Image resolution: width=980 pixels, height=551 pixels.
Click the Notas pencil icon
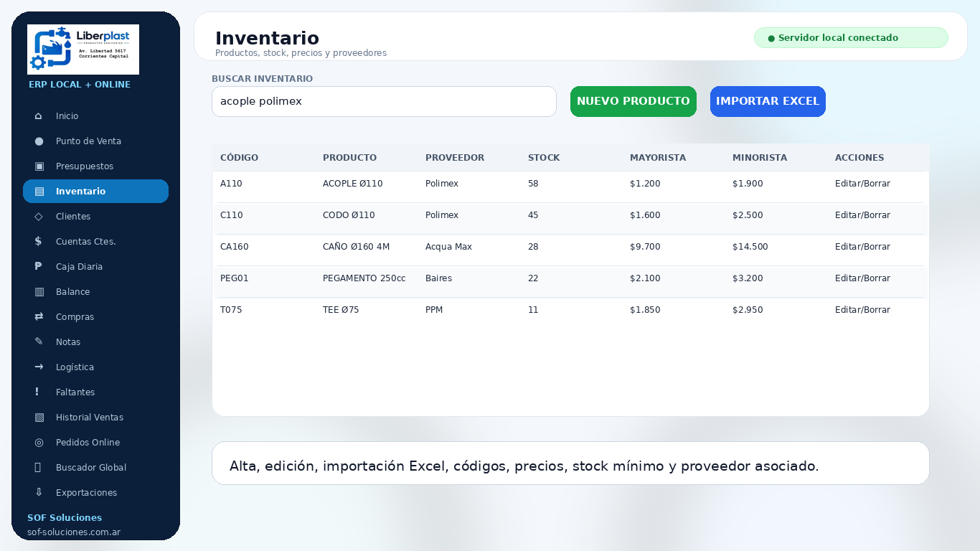(x=39, y=342)
